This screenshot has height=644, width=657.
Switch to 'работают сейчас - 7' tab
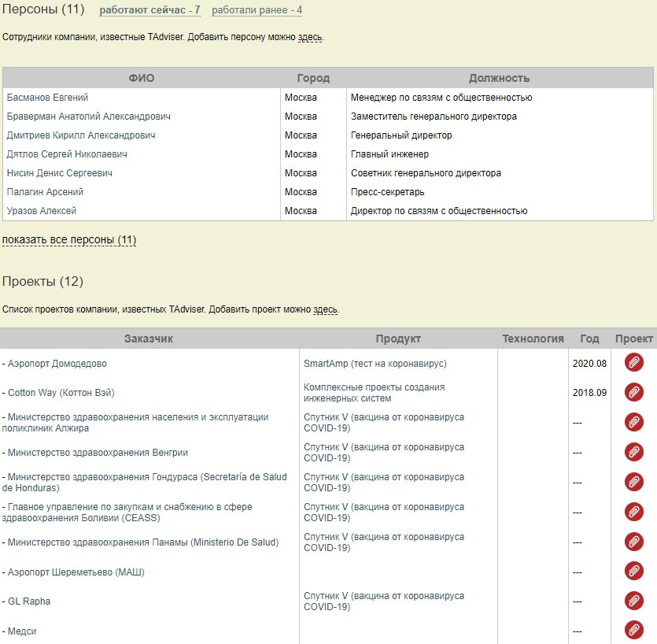click(x=149, y=10)
